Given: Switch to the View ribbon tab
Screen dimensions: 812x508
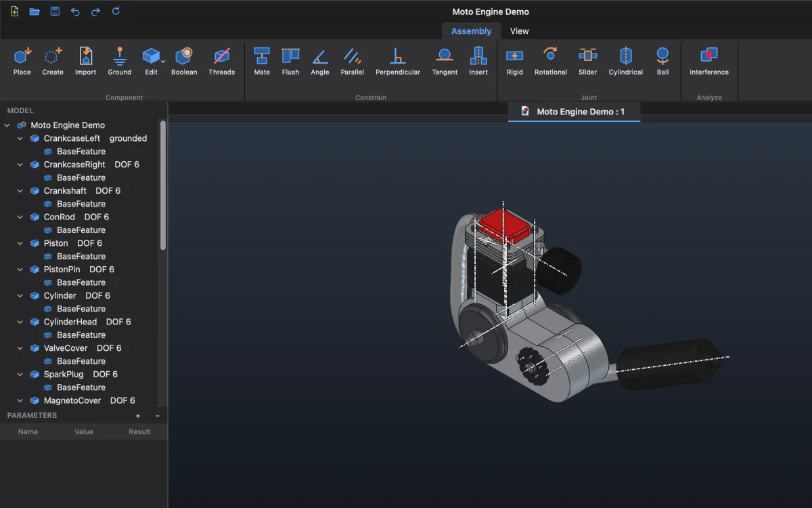Looking at the screenshot, I should click(520, 31).
